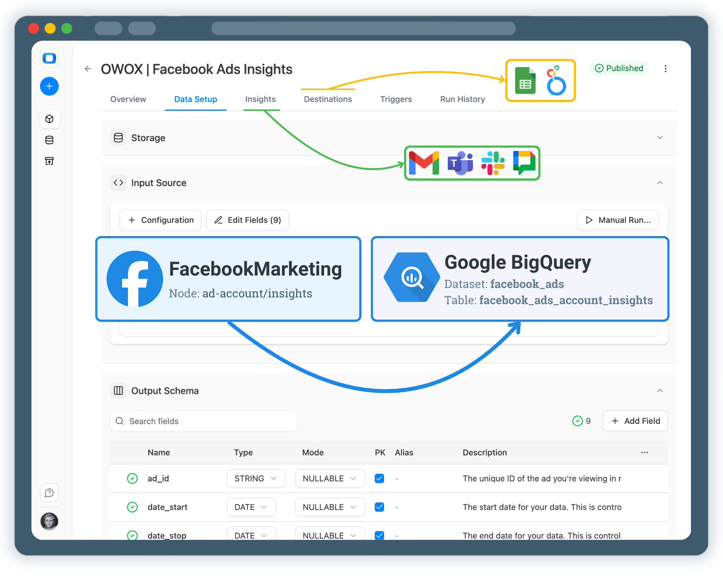The image size is (723, 588).
Task: Toggle the PK checkbox for date_start
Action: pyautogui.click(x=379, y=507)
